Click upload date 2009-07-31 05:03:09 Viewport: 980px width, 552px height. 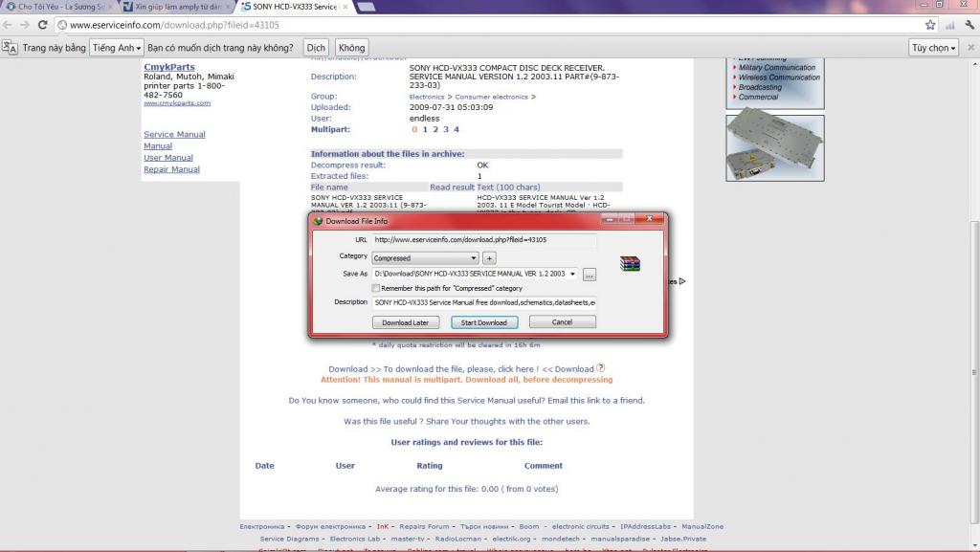click(452, 107)
